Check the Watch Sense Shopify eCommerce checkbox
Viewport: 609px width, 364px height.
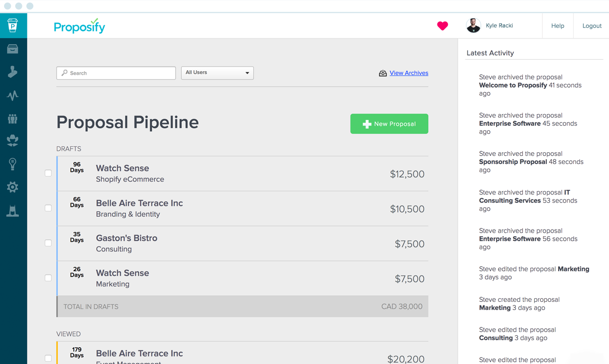[48, 173]
